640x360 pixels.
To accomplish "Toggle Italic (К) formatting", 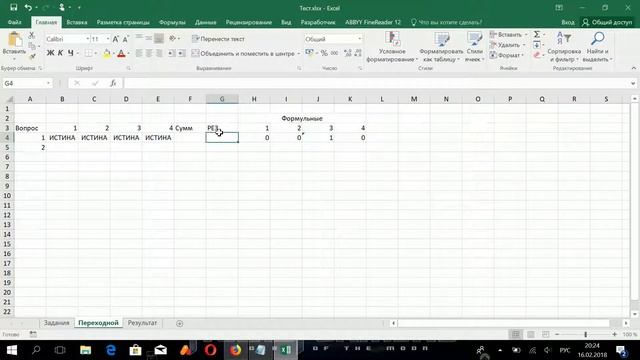I will (60, 53).
